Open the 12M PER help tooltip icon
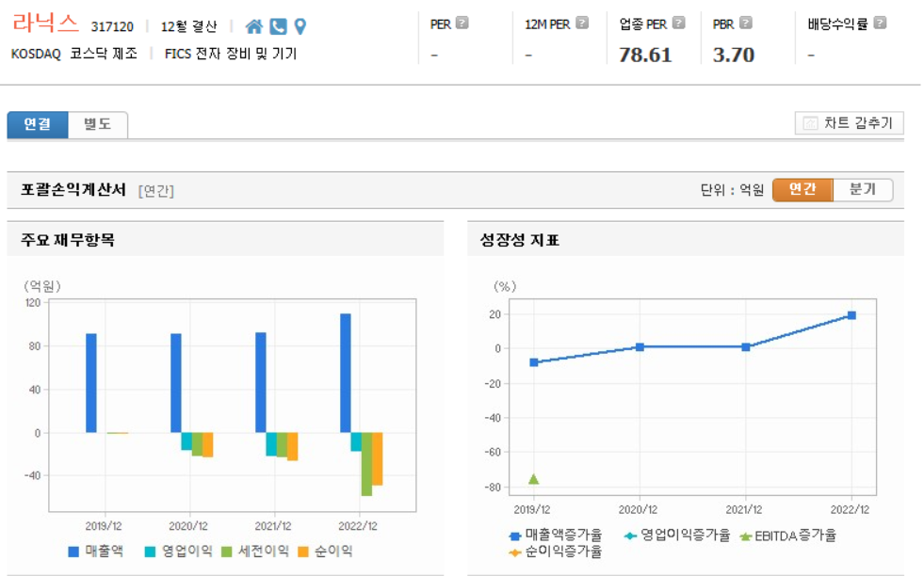 pyautogui.click(x=583, y=22)
